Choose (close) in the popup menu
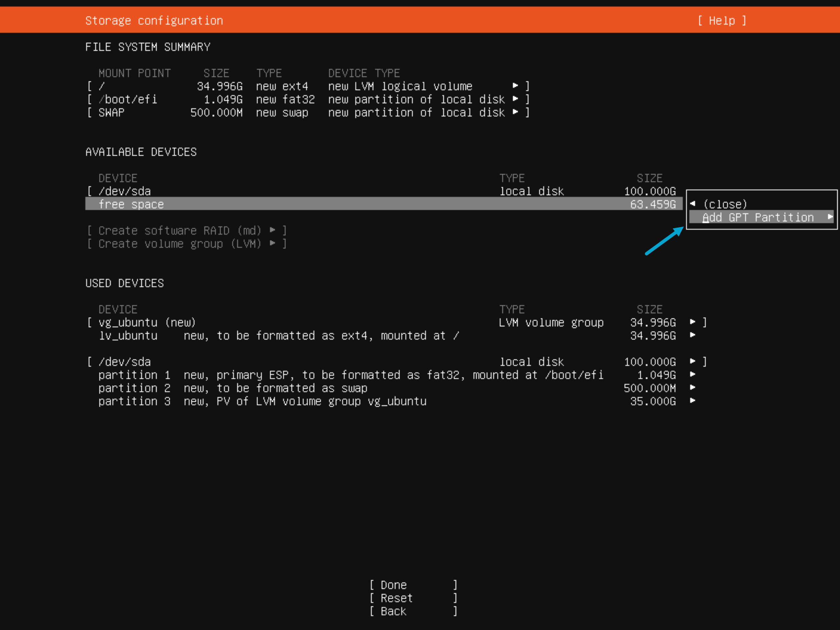 [x=725, y=204]
